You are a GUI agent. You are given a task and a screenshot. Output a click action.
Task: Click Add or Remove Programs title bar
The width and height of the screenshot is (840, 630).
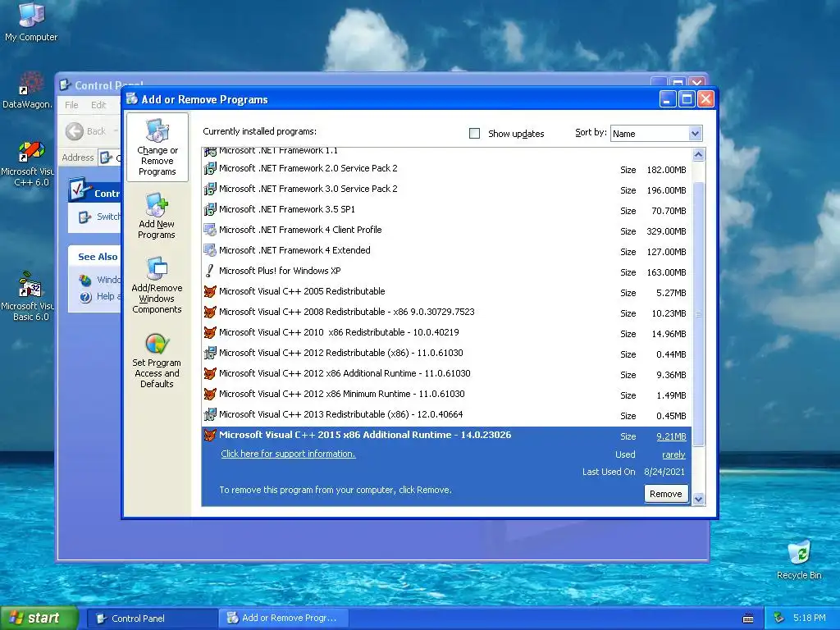(x=391, y=99)
